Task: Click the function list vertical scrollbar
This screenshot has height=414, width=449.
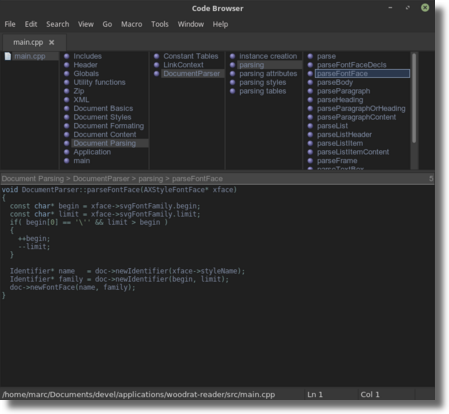Action: click(x=414, y=98)
